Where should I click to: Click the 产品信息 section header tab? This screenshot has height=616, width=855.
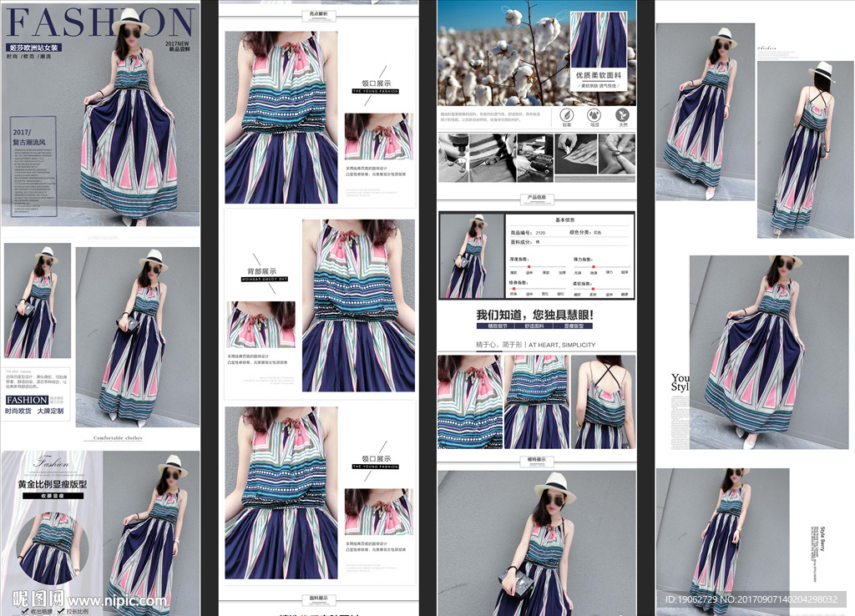[x=536, y=198]
